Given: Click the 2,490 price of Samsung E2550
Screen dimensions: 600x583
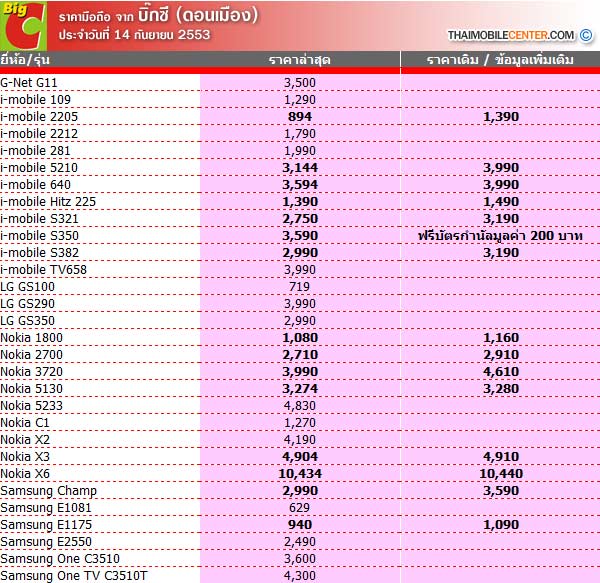Looking at the screenshot, I should 300,542.
